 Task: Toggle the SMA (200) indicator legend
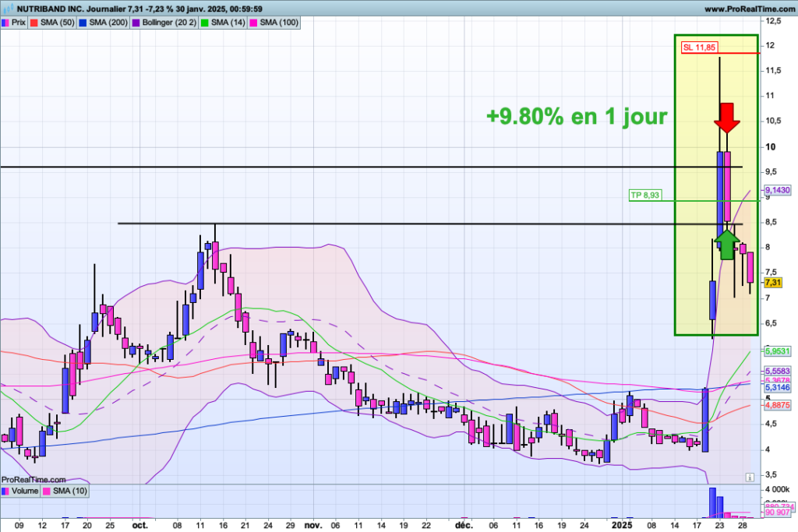coord(104,23)
